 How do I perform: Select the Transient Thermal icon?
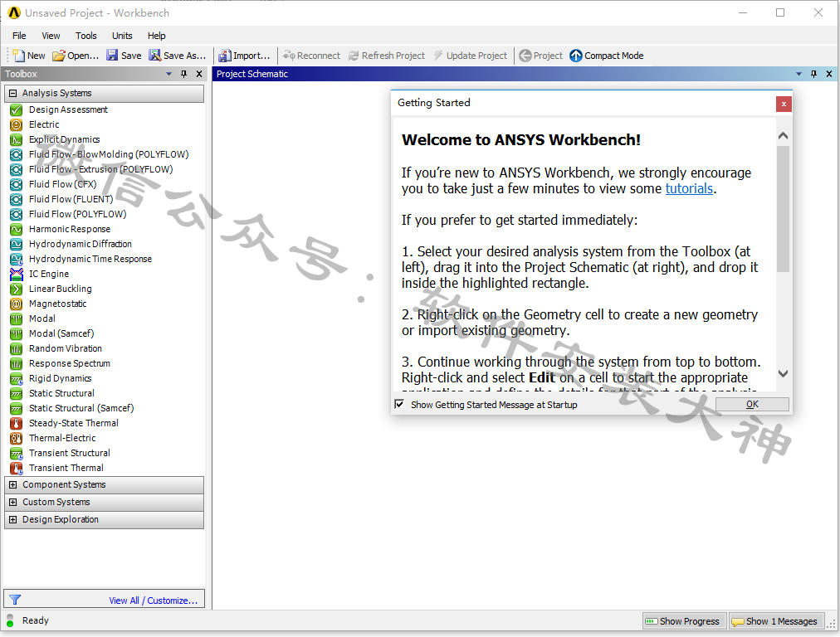(16, 469)
